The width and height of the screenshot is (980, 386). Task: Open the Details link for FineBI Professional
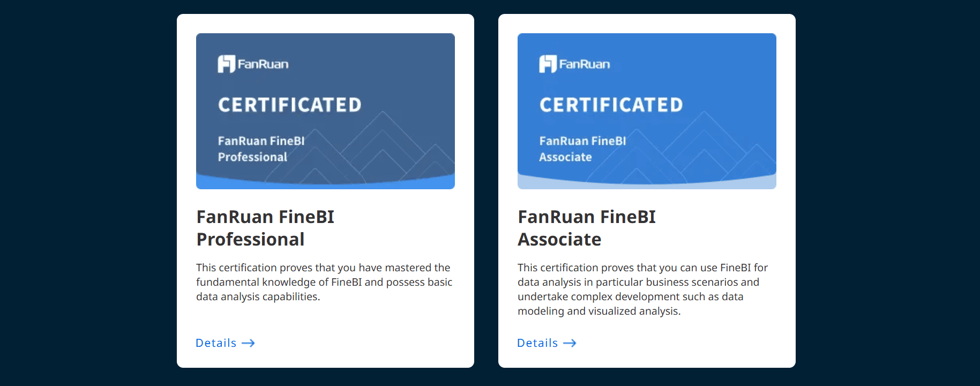click(225, 343)
